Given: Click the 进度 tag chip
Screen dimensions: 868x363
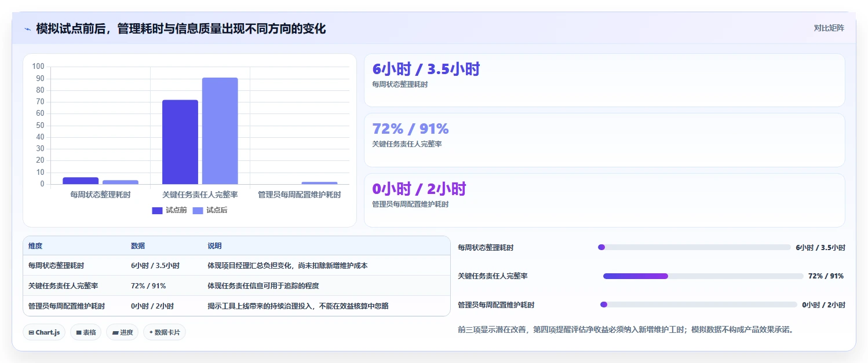Looking at the screenshot, I should click(x=122, y=332).
